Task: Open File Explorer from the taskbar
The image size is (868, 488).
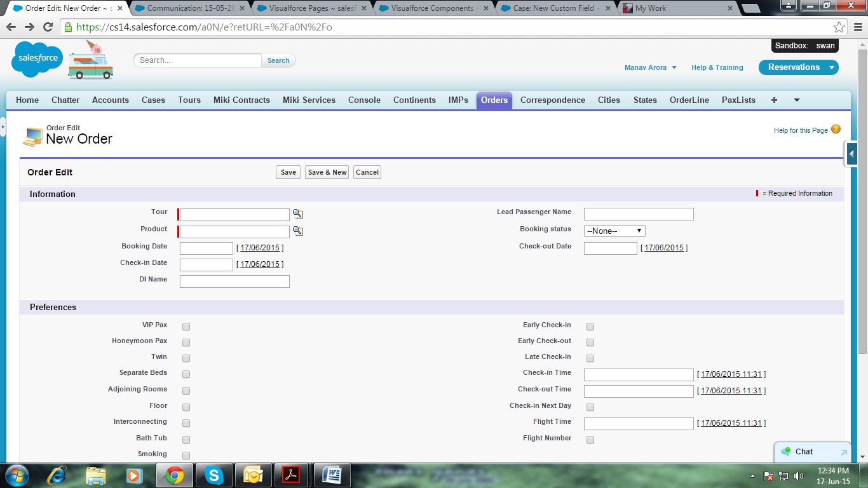Action: point(96,475)
